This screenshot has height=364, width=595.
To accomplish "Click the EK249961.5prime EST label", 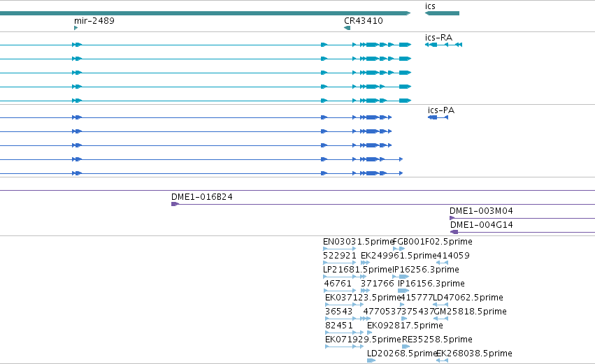I will [x=399, y=256].
